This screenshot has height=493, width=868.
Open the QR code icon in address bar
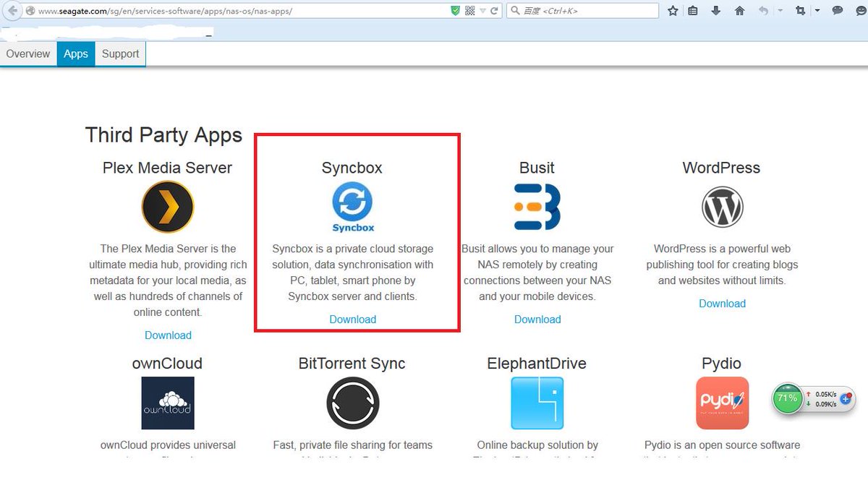coord(469,11)
